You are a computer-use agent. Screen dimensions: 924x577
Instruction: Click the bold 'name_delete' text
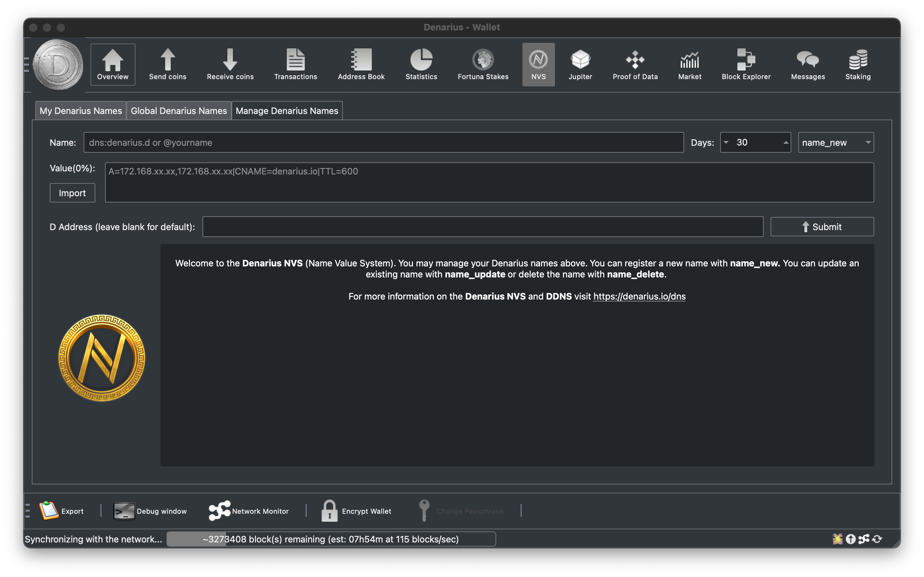point(635,274)
